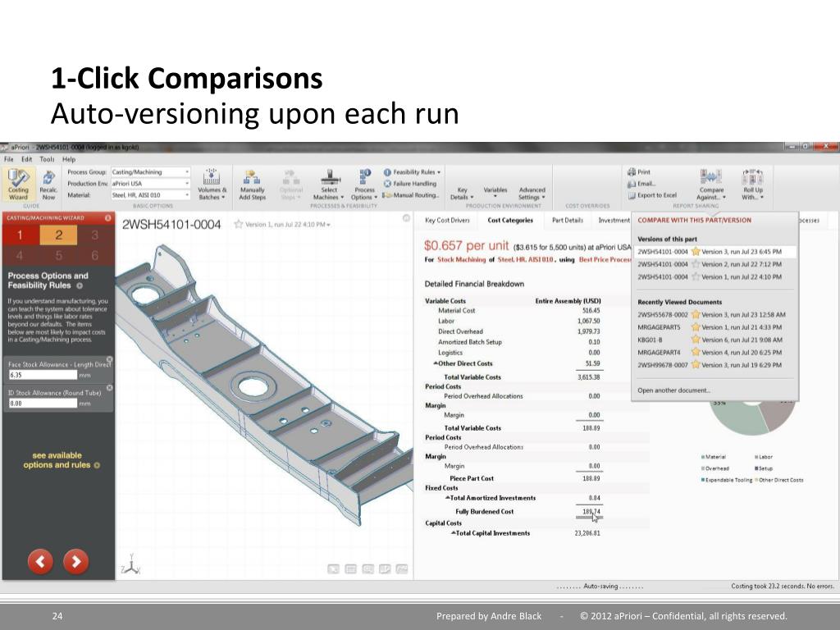Screen dimensions: 840x630
Task: Click the first view icon under 3D model
Action: pos(333,569)
